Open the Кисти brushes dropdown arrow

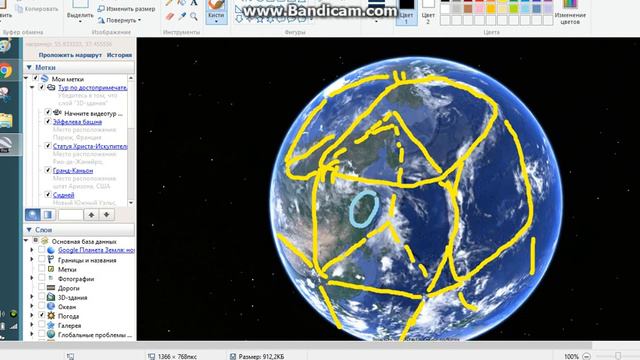point(216,21)
